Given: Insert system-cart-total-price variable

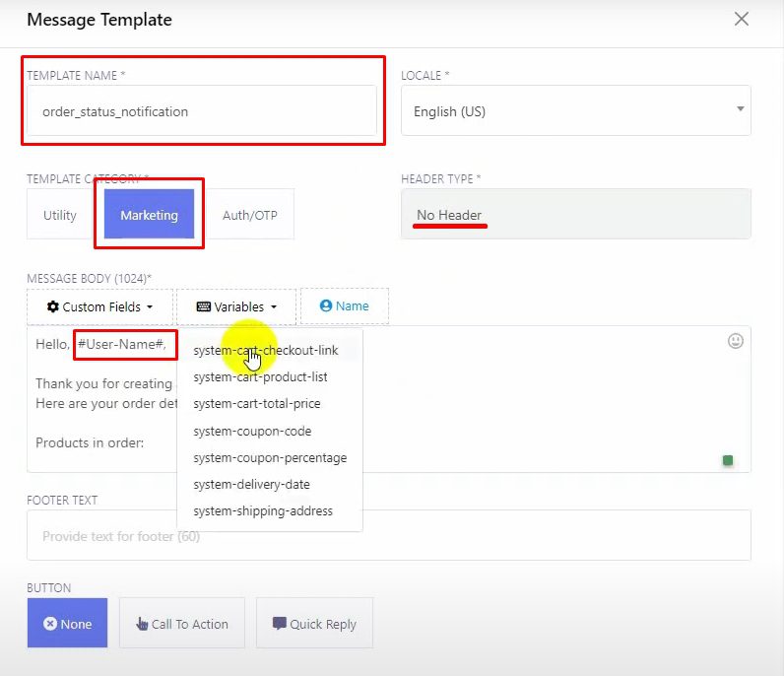Looking at the screenshot, I should (257, 404).
